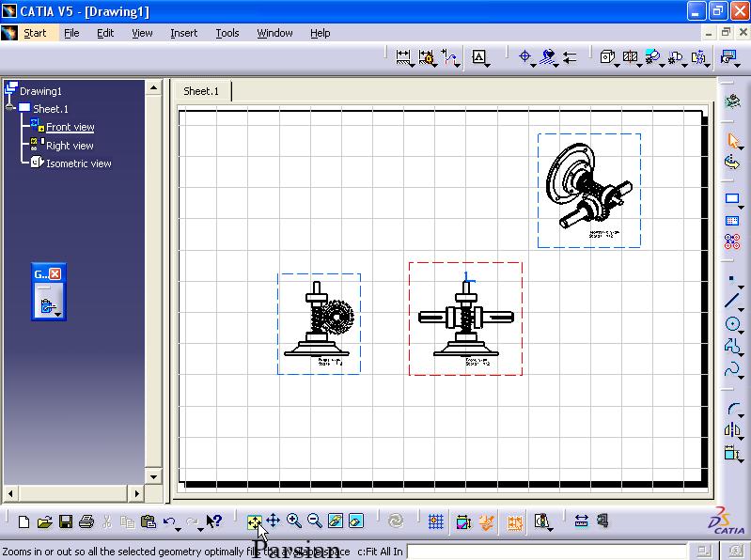Click the Mirror symmetry tool icon

coord(732,429)
